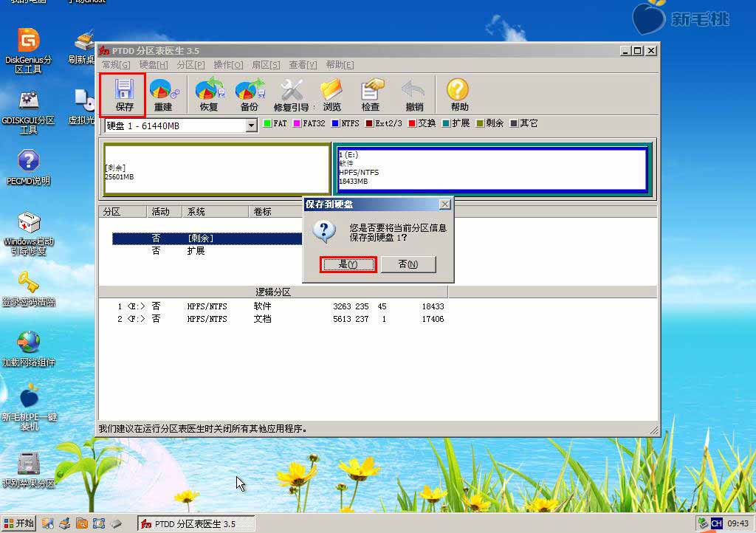Open the 帮助[E] menu

340,64
